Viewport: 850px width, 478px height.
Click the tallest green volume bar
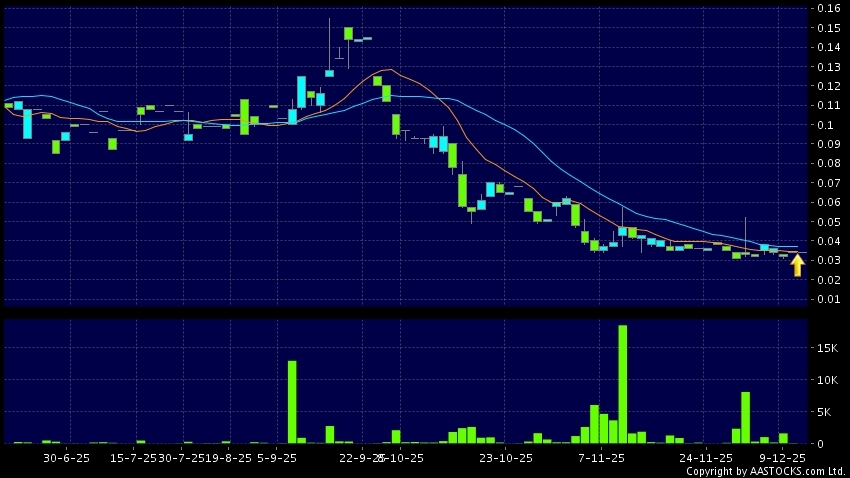622,384
